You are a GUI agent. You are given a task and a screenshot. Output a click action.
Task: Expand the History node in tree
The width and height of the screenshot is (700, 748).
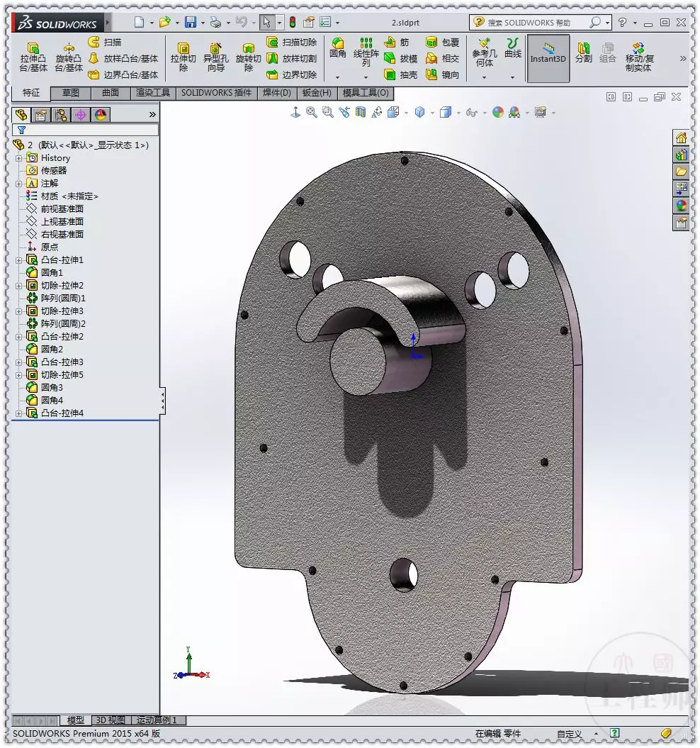coord(18,158)
